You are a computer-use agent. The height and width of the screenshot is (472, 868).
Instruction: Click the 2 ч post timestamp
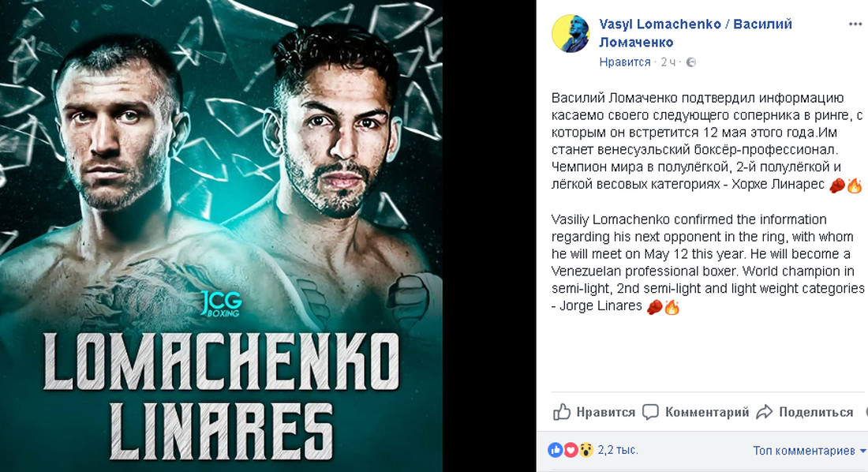point(668,62)
